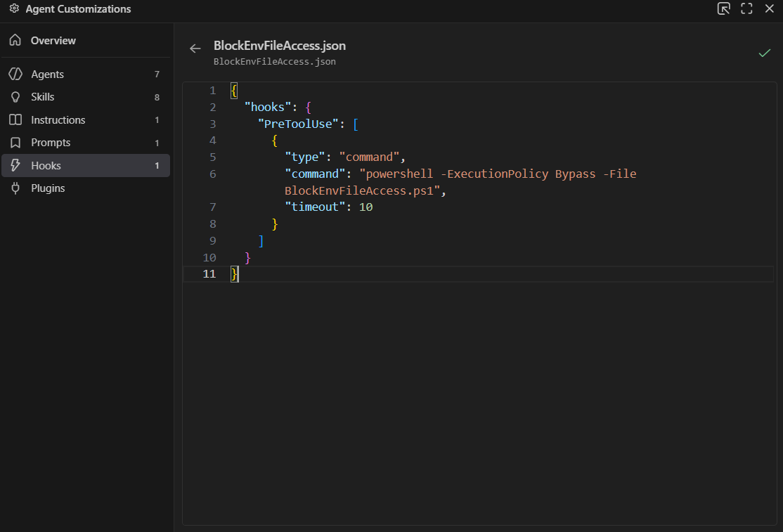Click the gear icon beside Agent Customizations

pyautogui.click(x=15, y=8)
